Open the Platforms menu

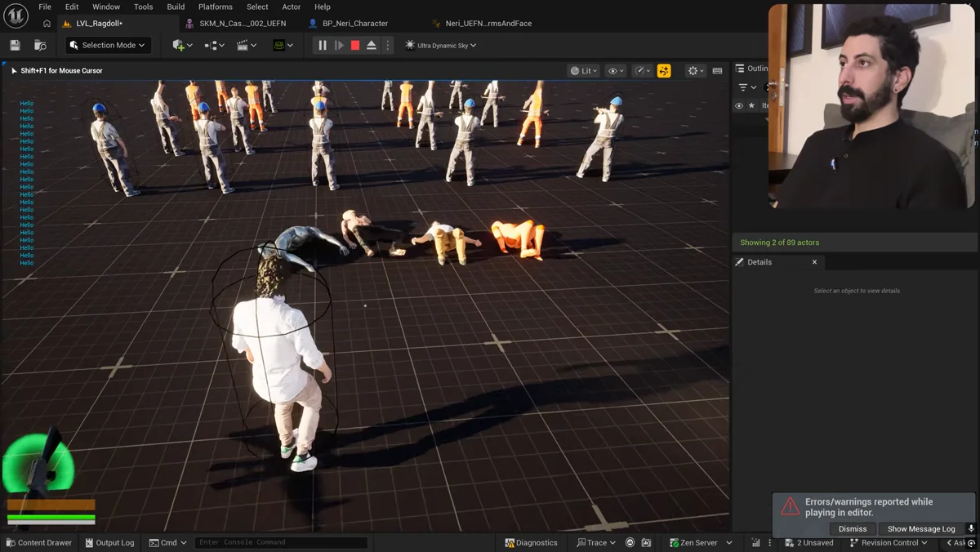tap(216, 7)
